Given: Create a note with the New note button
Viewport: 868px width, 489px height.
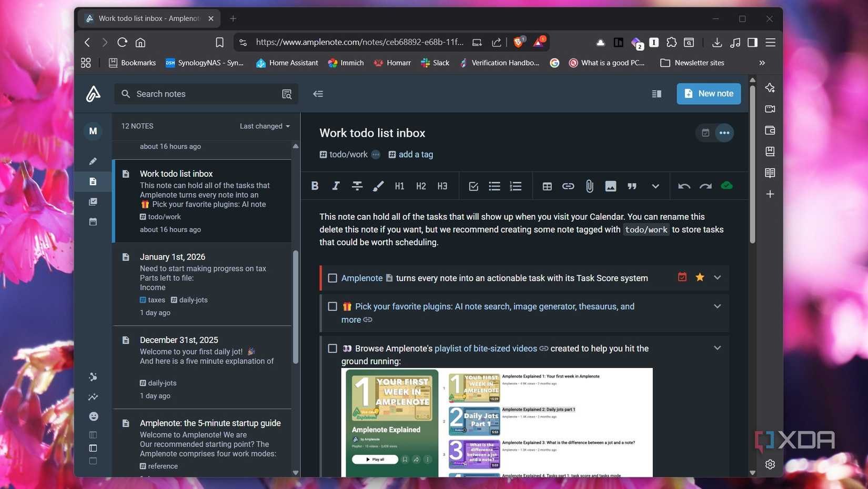Looking at the screenshot, I should (x=708, y=94).
